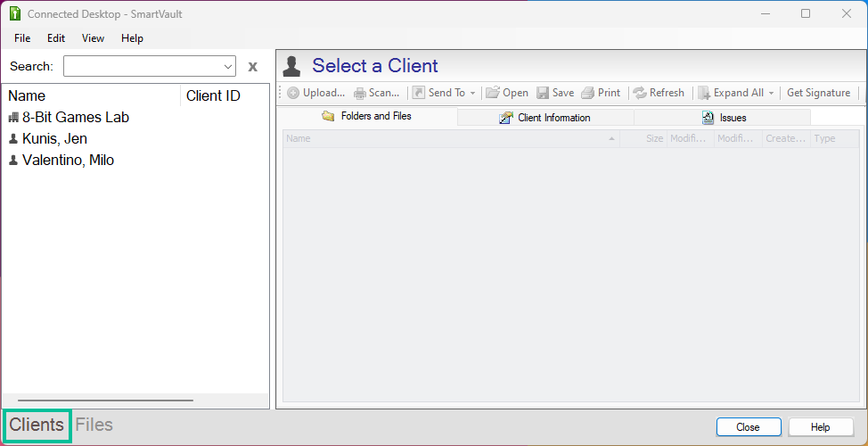Sort files by Type column header

point(834,138)
